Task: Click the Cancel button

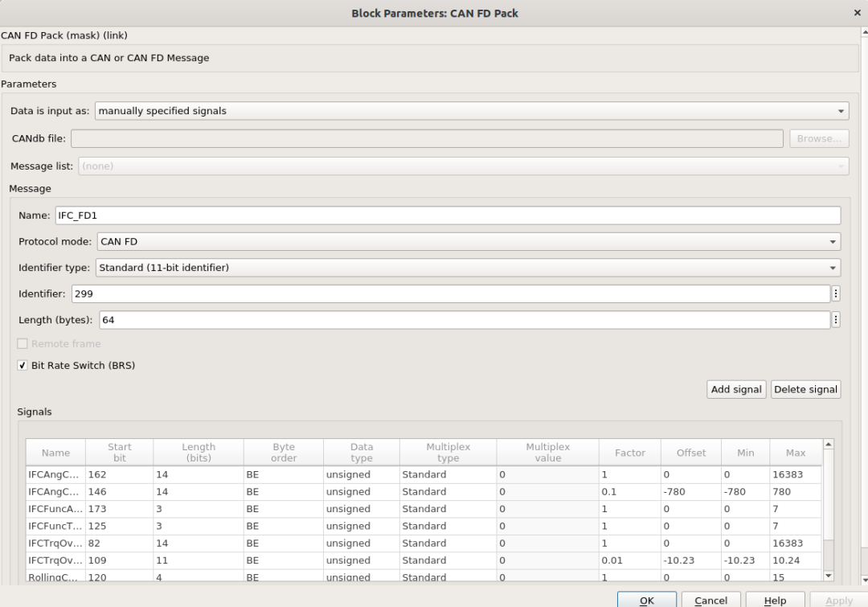Action: [x=710, y=600]
